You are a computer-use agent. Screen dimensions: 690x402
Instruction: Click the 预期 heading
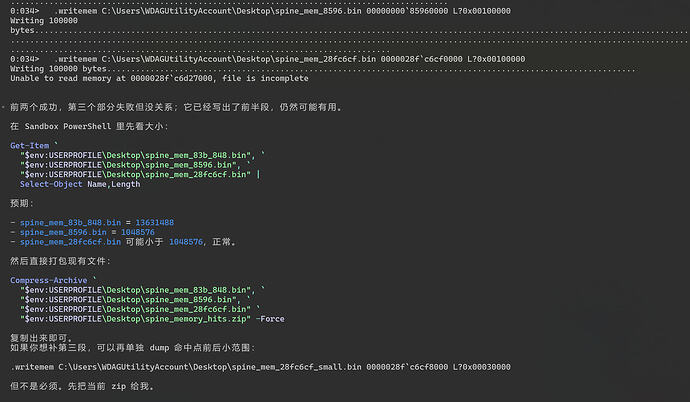22,203
